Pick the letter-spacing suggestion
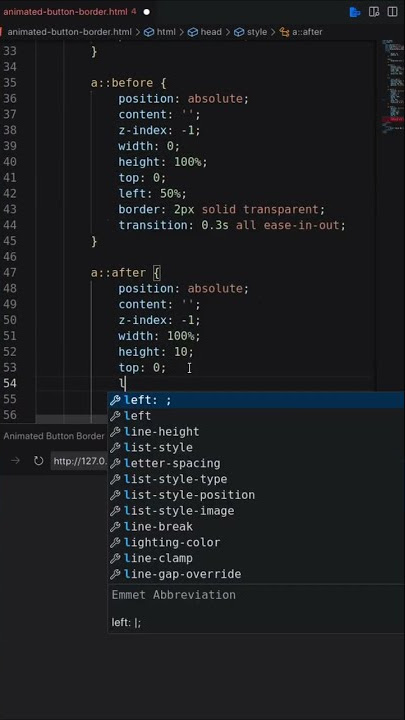The image size is (405, 720). 256,463
